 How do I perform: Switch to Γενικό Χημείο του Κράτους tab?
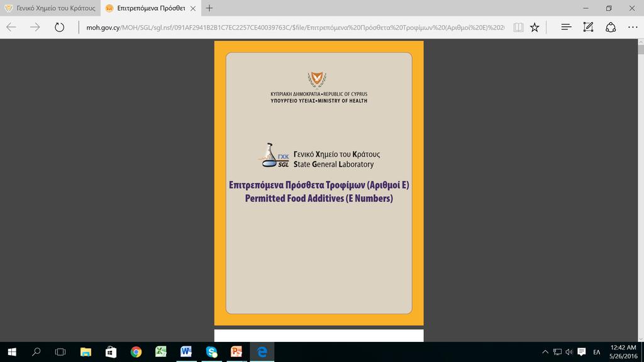point(50,8)
